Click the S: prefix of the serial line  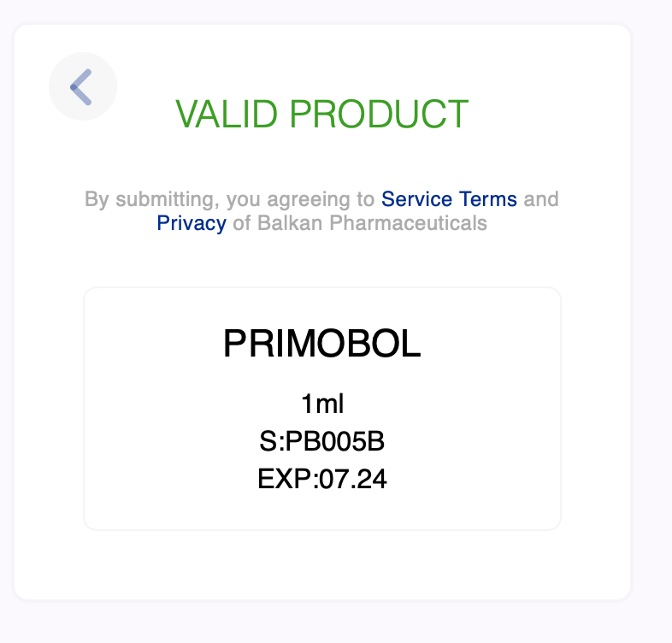point(271,441)
